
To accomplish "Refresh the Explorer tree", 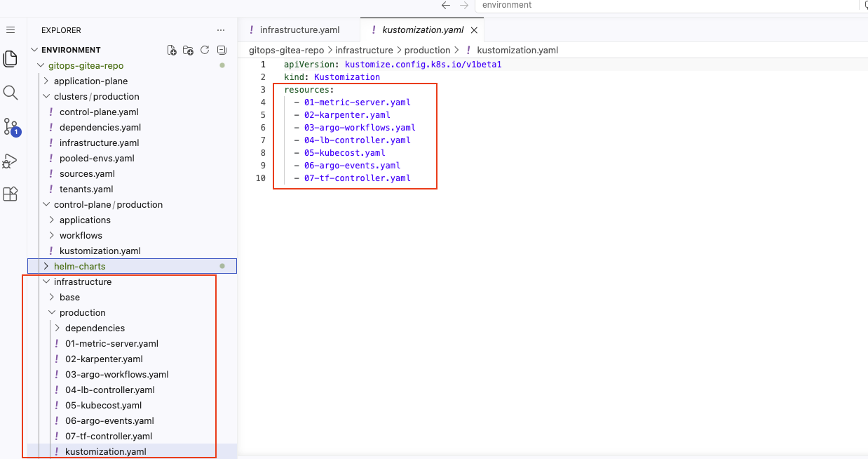I will coord(204,50).
